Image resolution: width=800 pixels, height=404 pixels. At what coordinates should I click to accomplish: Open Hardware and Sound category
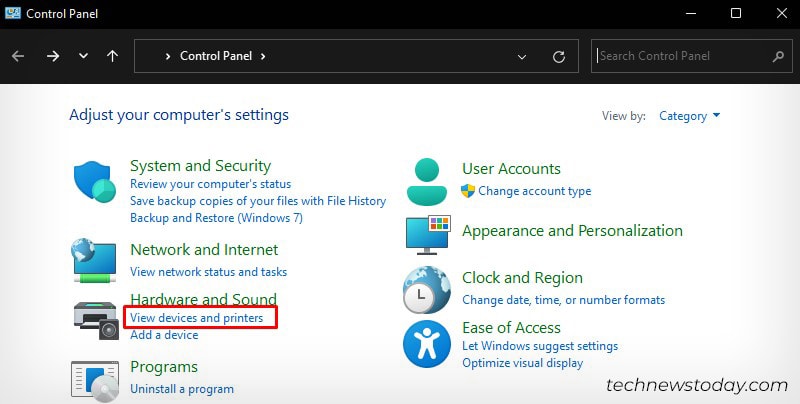click(204, 298)
